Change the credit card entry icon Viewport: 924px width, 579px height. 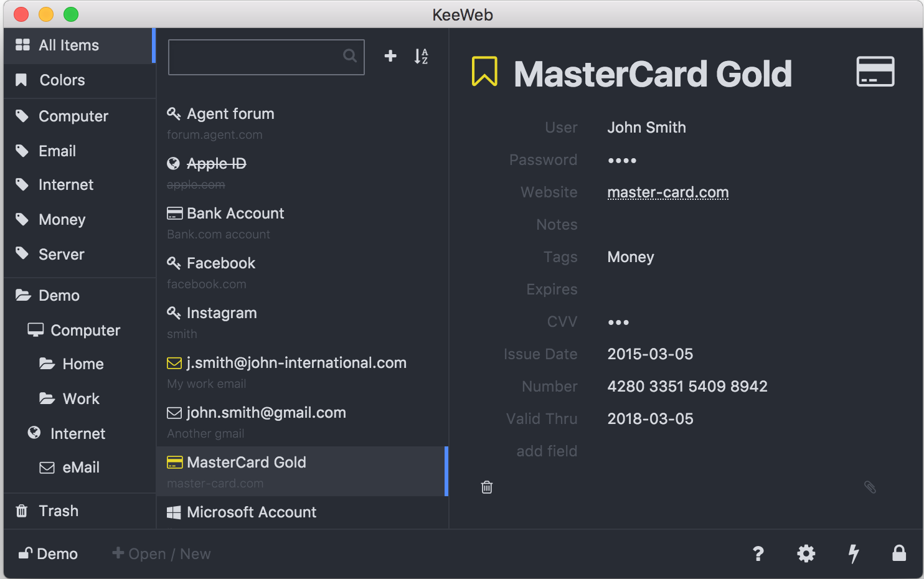(875, 72)
